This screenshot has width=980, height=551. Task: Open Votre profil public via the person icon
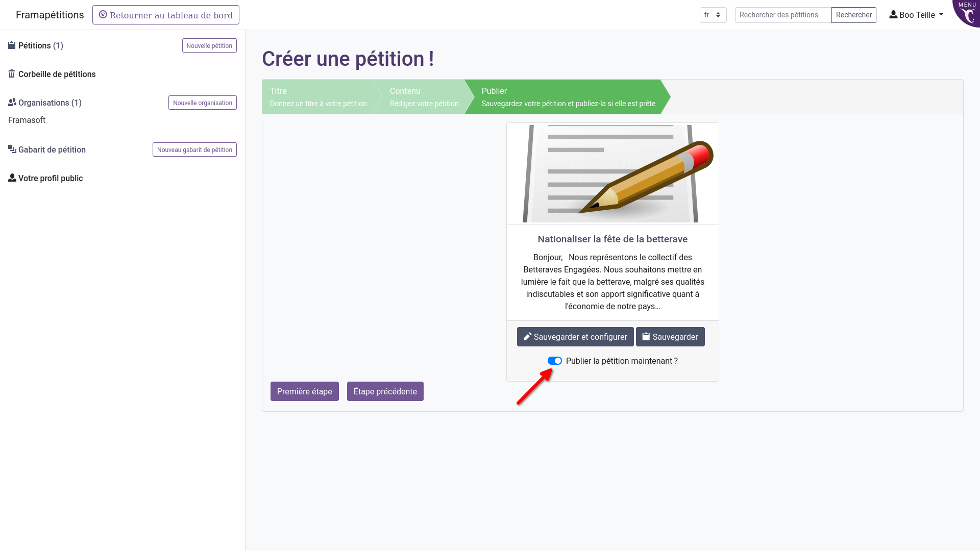11,178
